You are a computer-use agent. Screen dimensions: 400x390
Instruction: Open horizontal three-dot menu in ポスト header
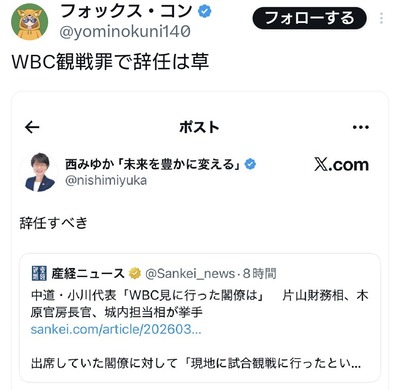(x=361, y=127)
